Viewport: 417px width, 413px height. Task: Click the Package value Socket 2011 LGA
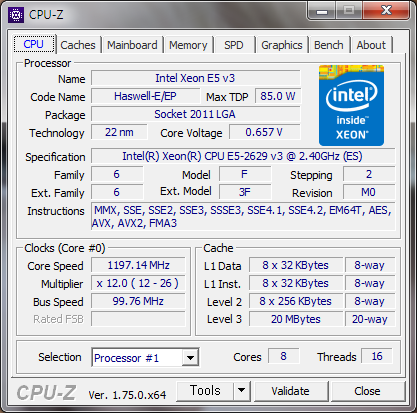[x=196, y=114]
